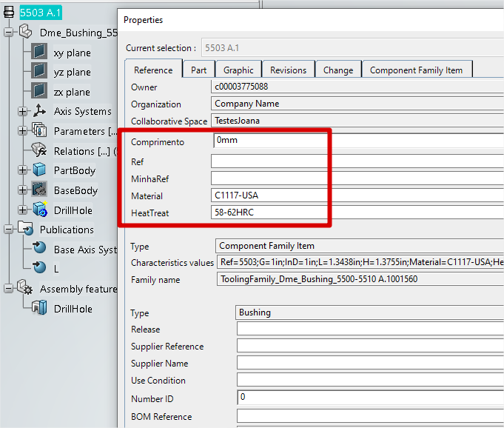Select the BaseBody gear icon
504x428 pixels.
coord(39,190)
